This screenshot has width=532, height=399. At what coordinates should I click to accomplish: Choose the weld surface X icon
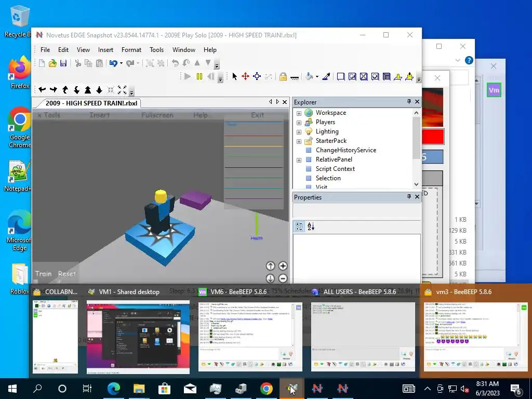[x=364, y=76]
